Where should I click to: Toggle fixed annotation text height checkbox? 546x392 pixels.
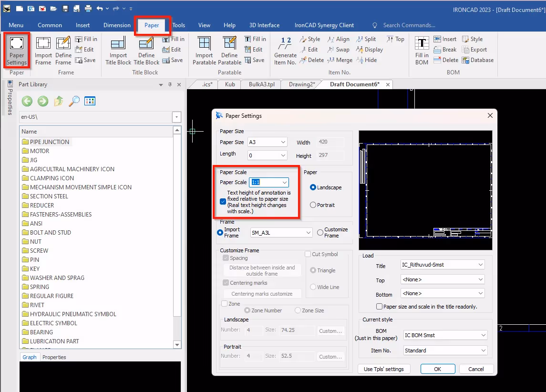point(223,202)
